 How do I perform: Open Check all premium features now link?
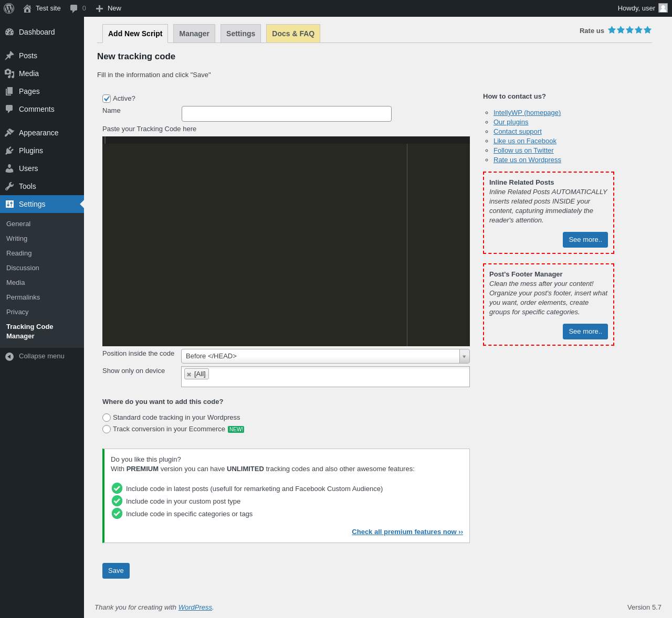[x=407, y=532]
